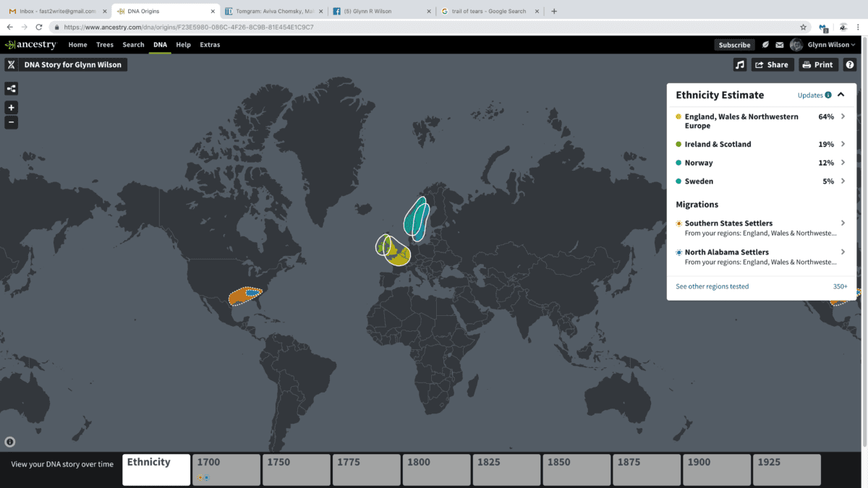Click the Glynn Wilson profile photo
The width and height of the screenshot is (868, 488).
[x=796, y=45]
